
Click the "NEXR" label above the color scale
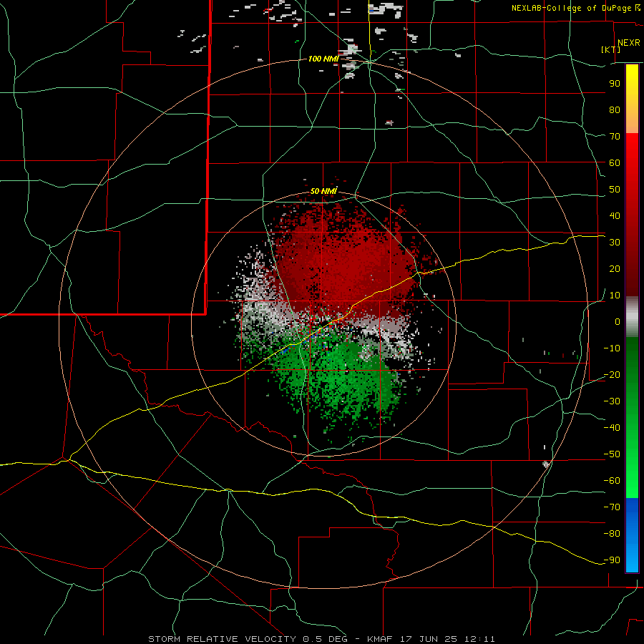click(628, 43)
